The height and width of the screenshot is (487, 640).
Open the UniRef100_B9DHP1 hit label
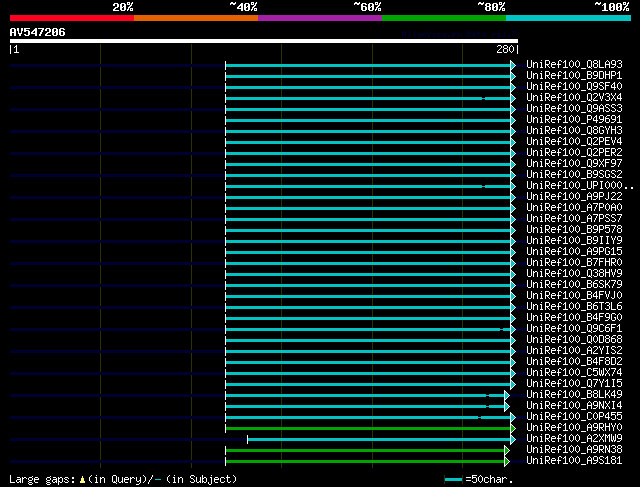[x=574, y=76]
